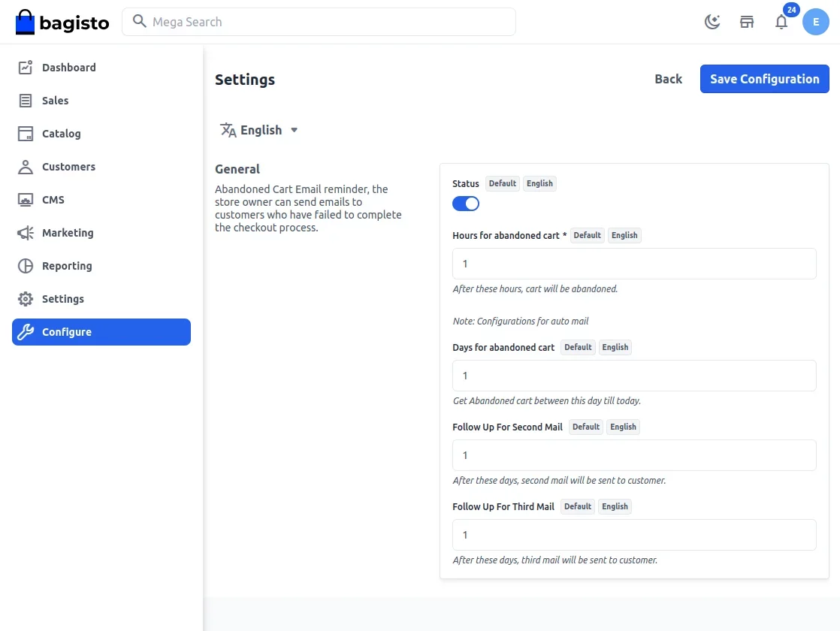Click the Back link

(668, 79)
